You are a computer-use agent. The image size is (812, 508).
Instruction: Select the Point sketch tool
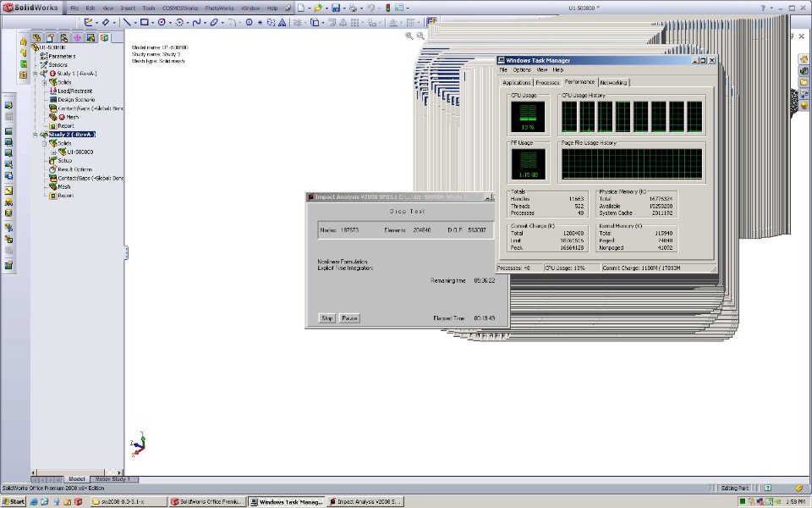pos(260,22)
